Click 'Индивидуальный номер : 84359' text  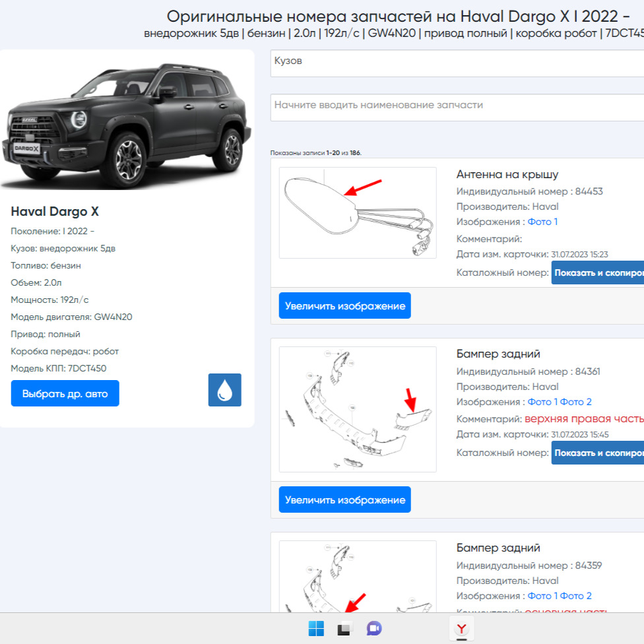(x=529, y=565)
